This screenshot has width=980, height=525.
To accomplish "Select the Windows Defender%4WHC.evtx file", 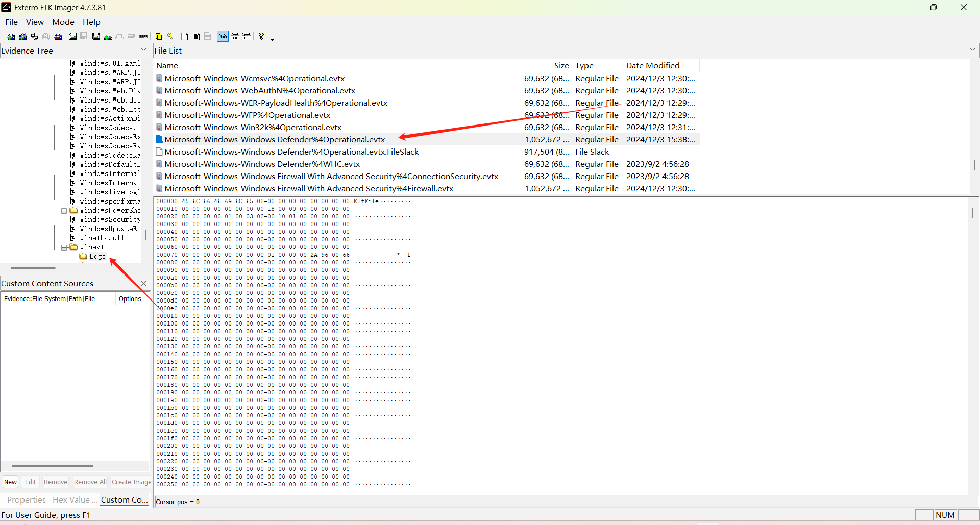I will click(x=262, y=164).
